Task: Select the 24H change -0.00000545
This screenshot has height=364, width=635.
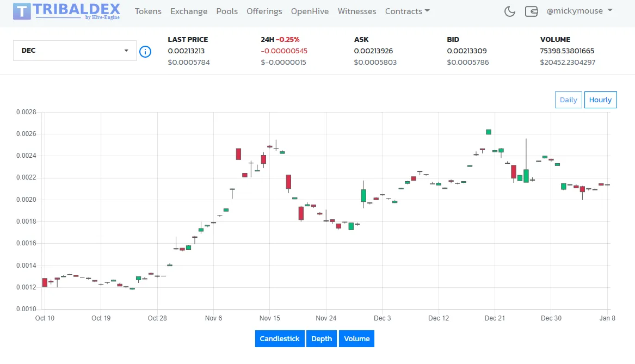Action: (284, 51)
